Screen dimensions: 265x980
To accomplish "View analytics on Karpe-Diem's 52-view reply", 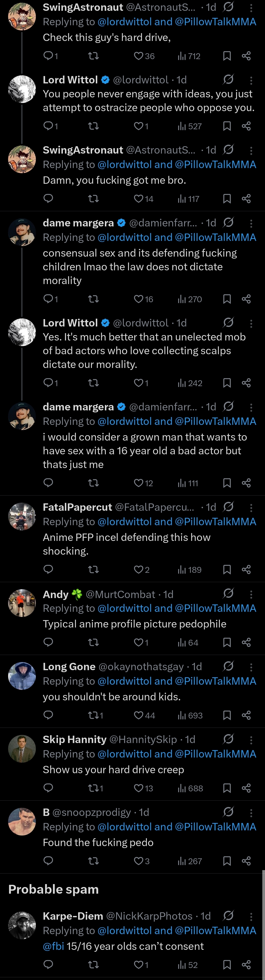I will pyautogui.click(x=188, y=964).
